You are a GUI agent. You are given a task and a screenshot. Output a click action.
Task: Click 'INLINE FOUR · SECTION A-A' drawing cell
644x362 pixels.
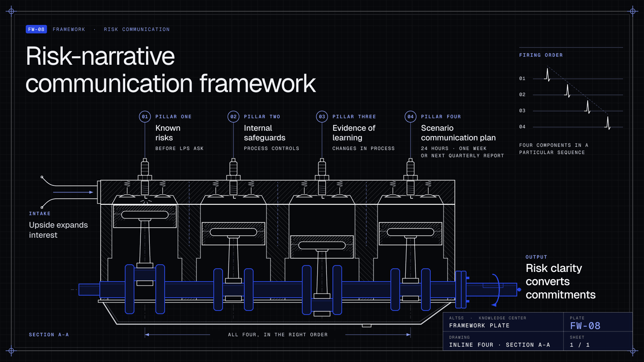click(500, 345)
